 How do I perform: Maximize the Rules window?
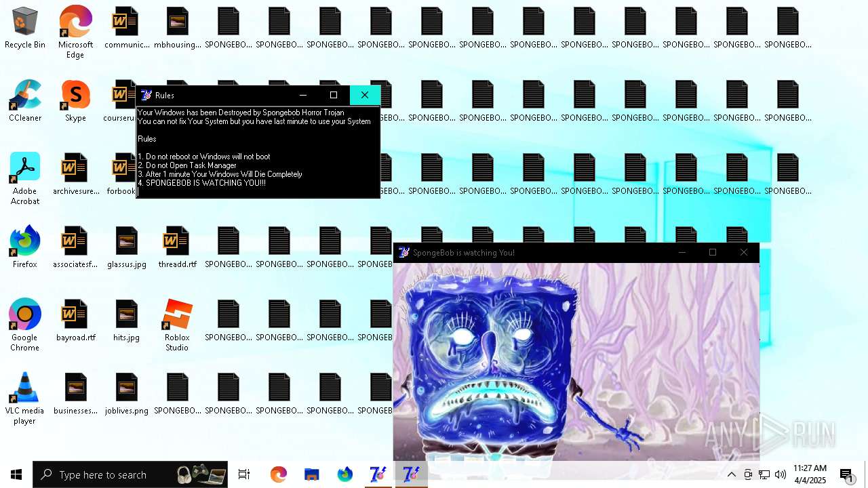click(334, 95)
